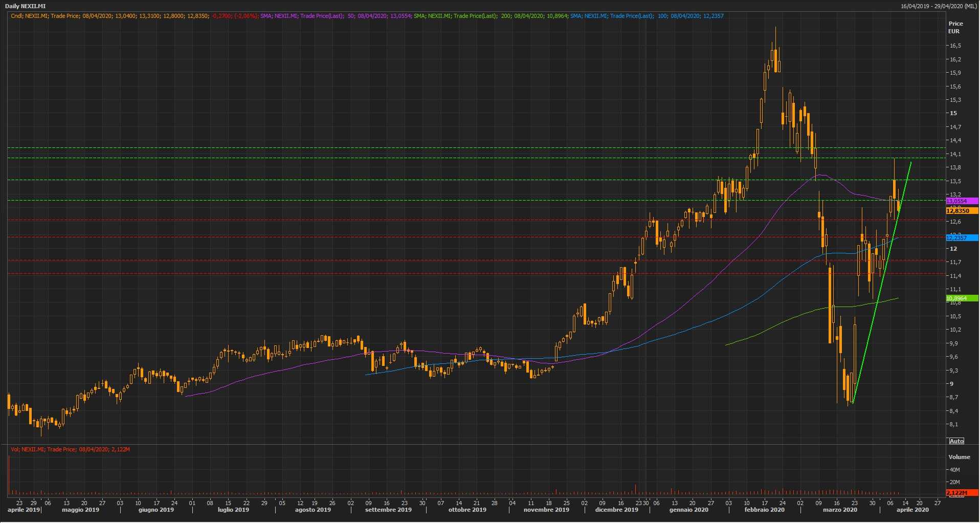Select the green 10,8964 SMA 200 tag
The height and width of the screenshot is (523, 980).
961,298
